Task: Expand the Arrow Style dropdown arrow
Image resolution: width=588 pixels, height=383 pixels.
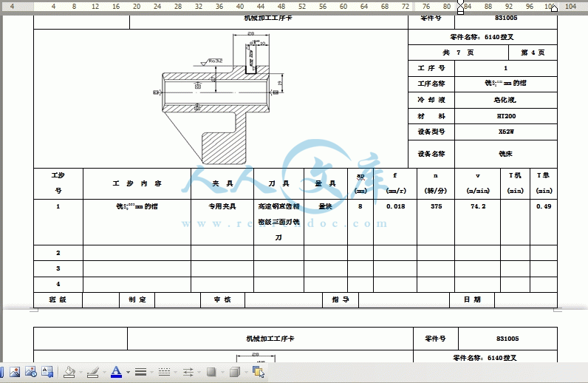Action: click(199, 372)
